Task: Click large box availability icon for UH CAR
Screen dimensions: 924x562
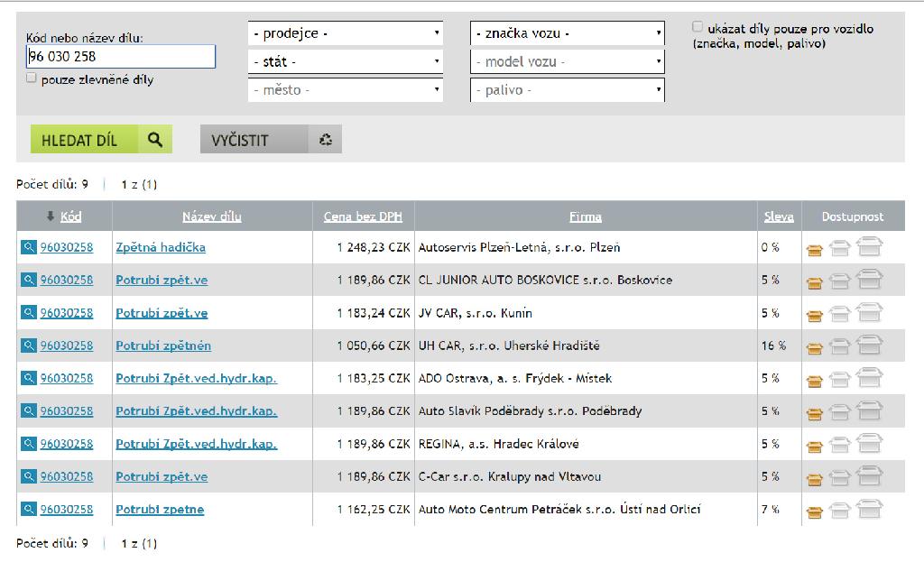Action: click(869, 345)
